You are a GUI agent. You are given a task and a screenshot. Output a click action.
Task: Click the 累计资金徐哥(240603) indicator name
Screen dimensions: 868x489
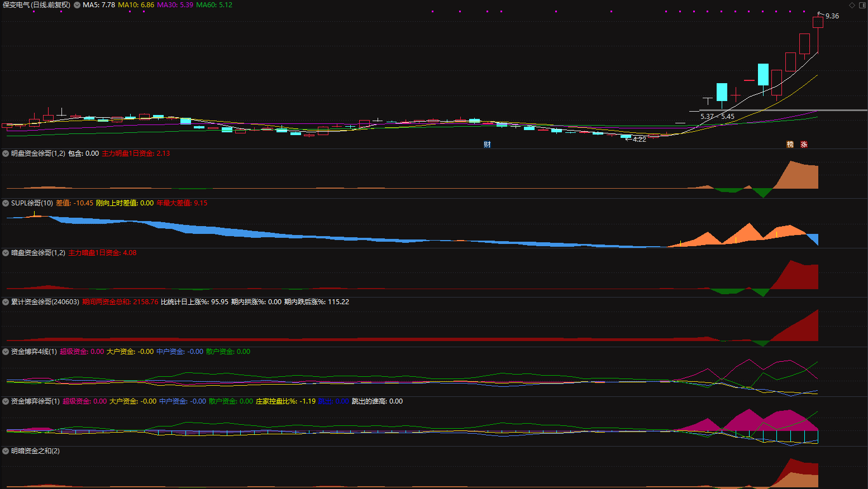tap(45, 302)
